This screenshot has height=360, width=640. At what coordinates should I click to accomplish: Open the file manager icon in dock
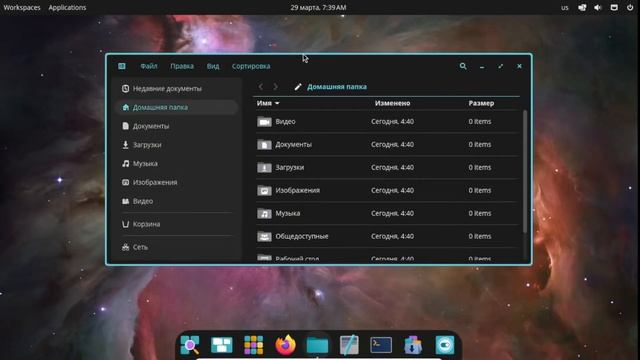coord(317,345)
